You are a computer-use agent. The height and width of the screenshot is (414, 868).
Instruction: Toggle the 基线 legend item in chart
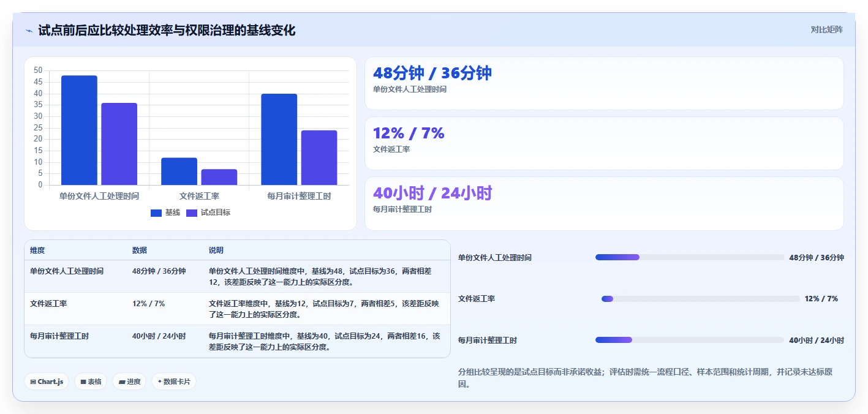point(165,213)
